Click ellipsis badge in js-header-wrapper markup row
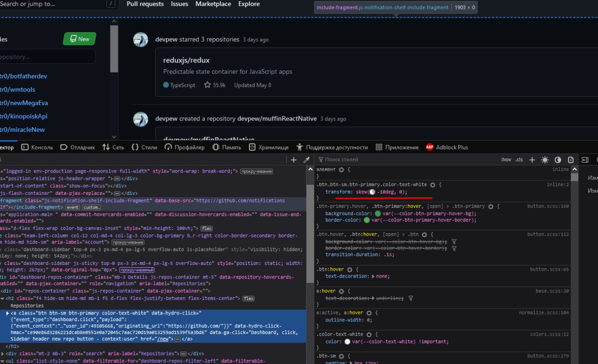The height and width of the screenshot is (364, 598). click(116, 178)
